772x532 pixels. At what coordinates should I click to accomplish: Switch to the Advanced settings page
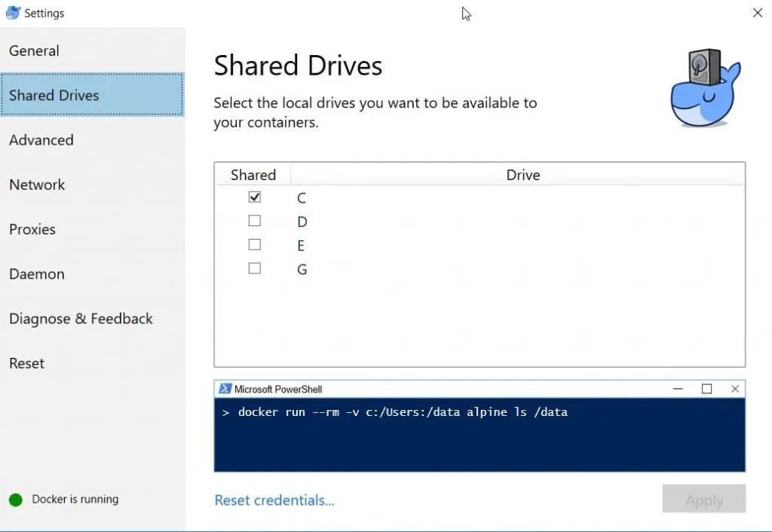point(41,140)
